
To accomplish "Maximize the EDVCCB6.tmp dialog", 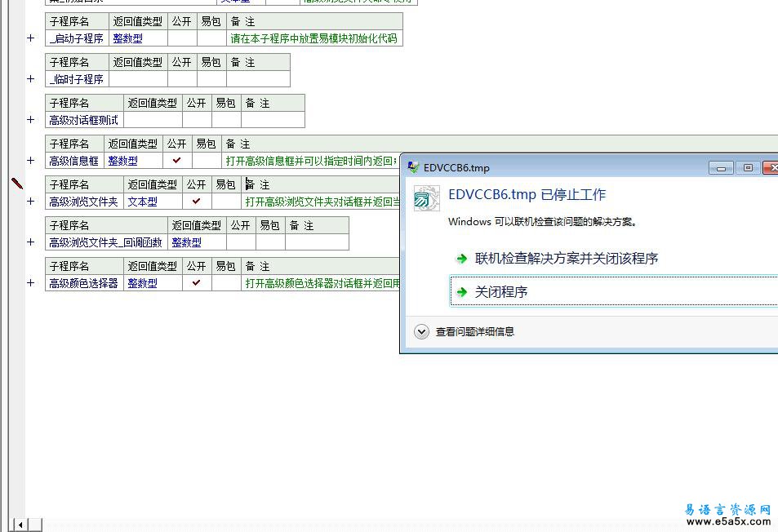I will [x=748, y=167].
